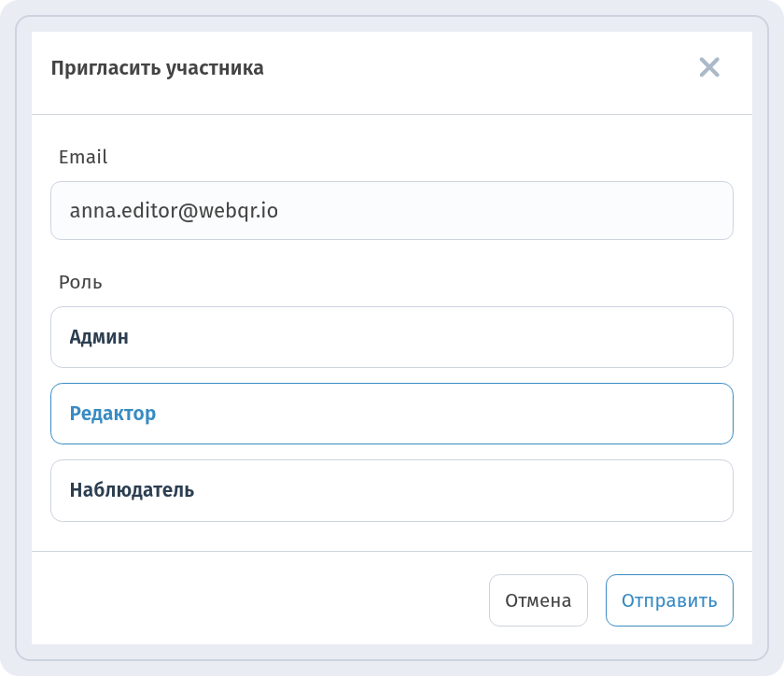The image size is (784, 676).
Task: Choose the Наблюдатель role option
Action: coord(391,490)
